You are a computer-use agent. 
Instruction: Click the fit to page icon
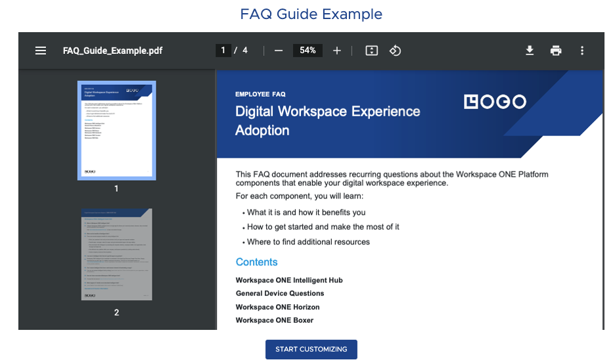tap(371, 51)
